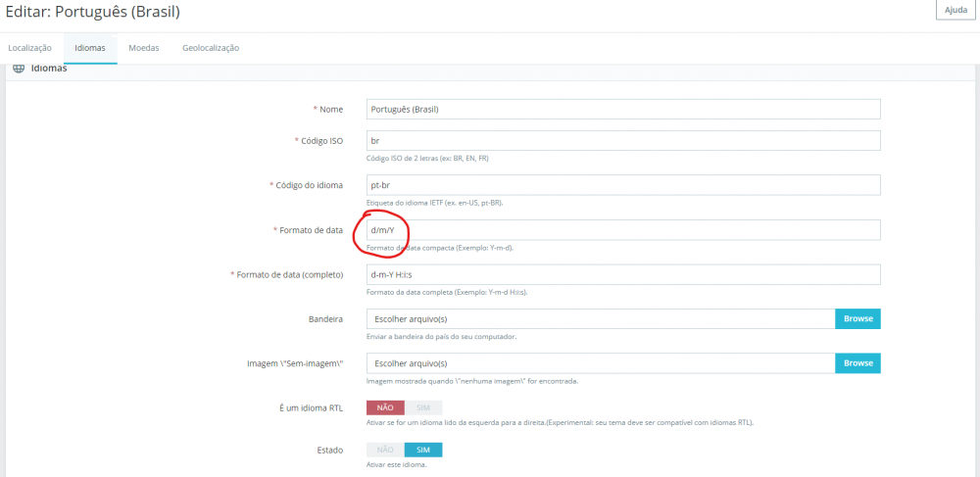Click the hint Formato da data completa
Image resolution: width=980 pixels, height=477 pixels.
click(447, 292)
